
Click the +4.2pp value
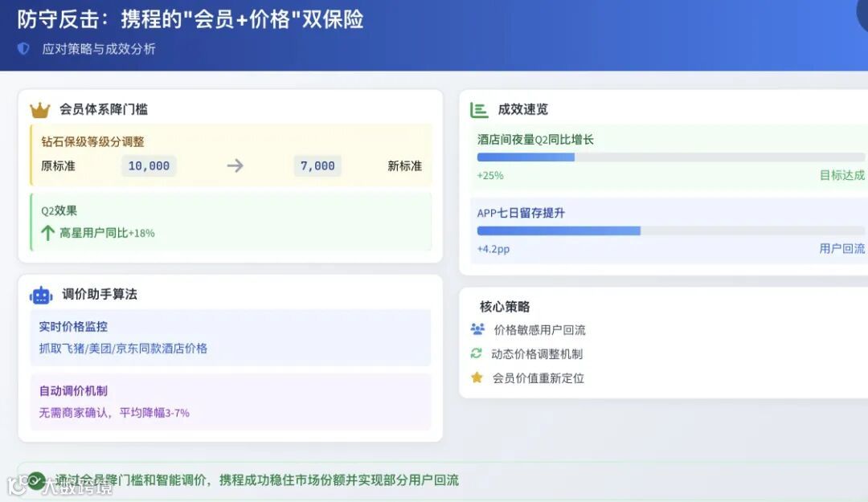point(493,249)
